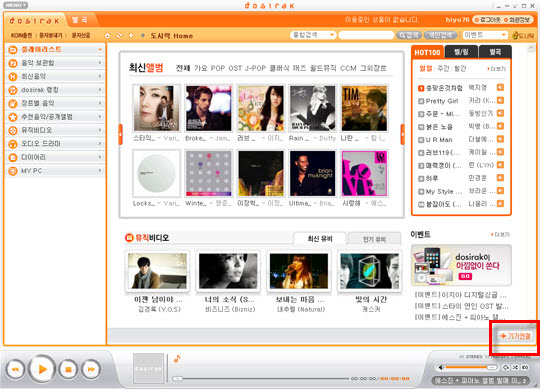The height and width of the screenshot is (389, 540).
Task: Stop playback with the square button
Action: (68, 369)
